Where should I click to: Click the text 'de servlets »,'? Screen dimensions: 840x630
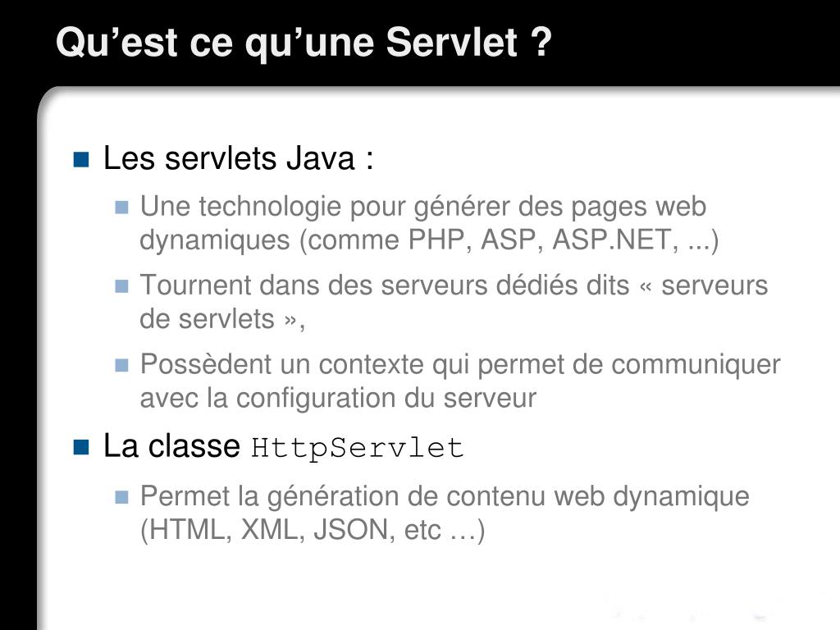click(222, 320)
